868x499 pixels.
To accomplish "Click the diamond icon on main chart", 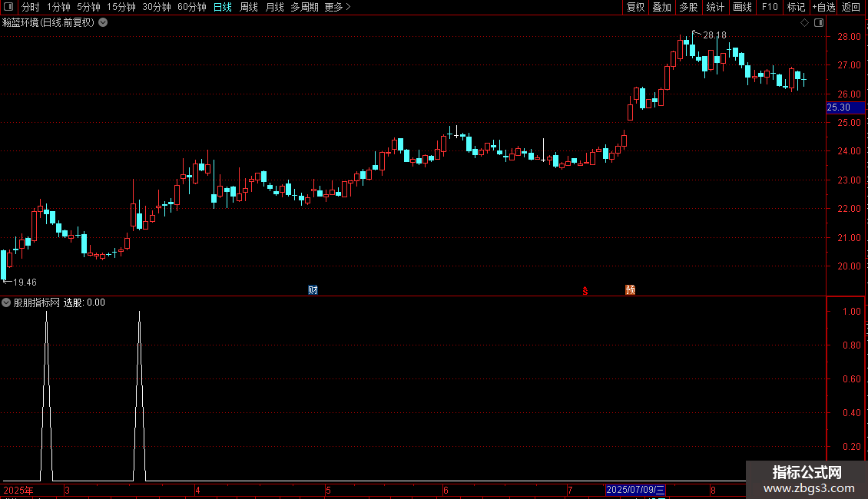I will 804,23.
